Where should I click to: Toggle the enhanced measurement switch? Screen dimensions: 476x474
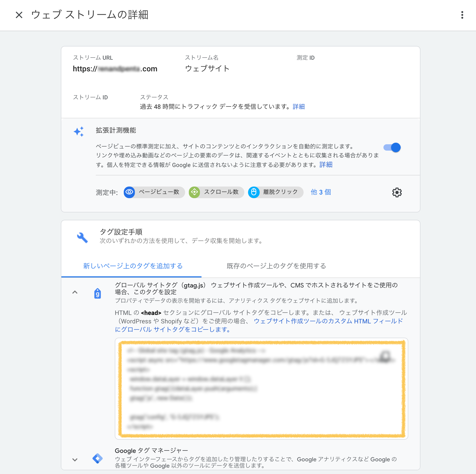point(392,147)
